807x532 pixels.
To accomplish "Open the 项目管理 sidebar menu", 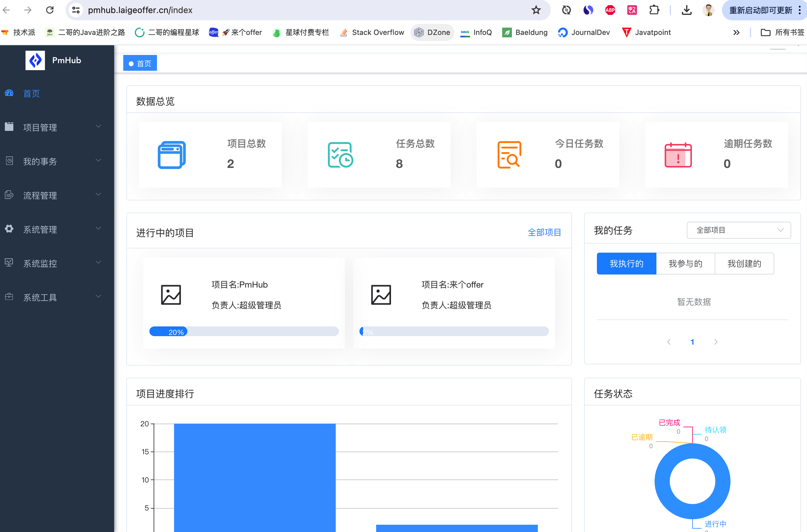I will tap(57, 127).
